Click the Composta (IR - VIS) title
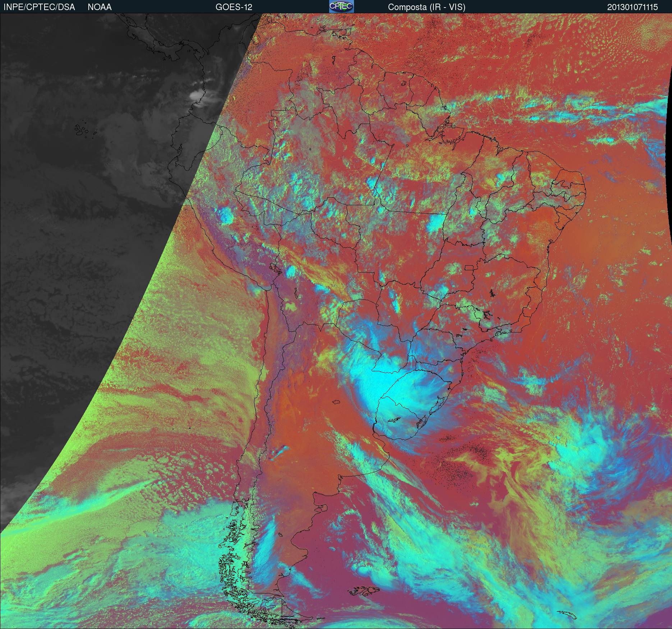Image resolution: width=672 pixels, height=629 pixels. point(427,7)
